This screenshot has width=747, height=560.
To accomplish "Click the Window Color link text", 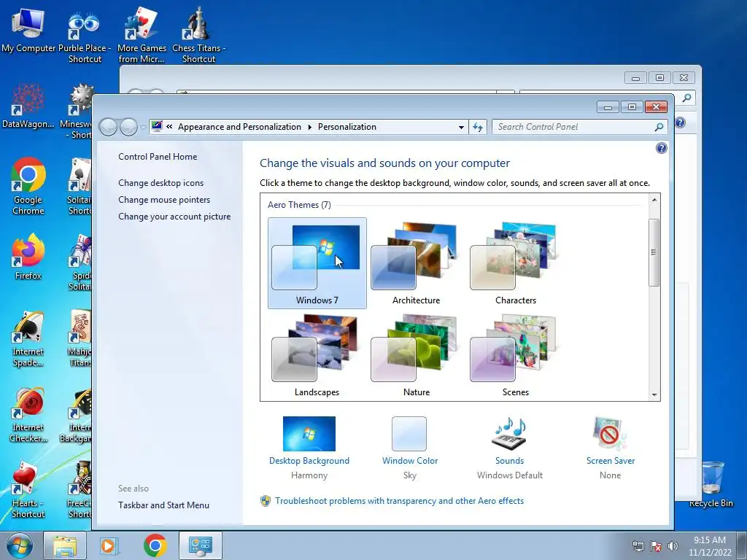I will coord(410,461).
